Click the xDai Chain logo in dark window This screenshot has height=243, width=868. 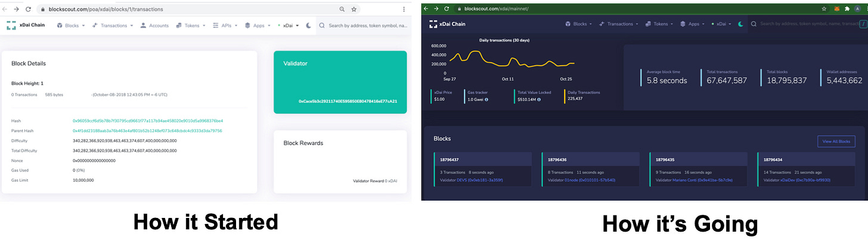coord(447,24)
